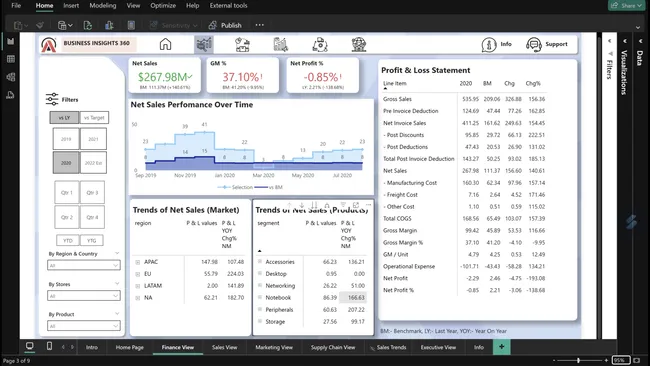The height and width of the screenshot is (366, 650).
Task: Open the Get data toolbar dropdown
Action: 65,25
